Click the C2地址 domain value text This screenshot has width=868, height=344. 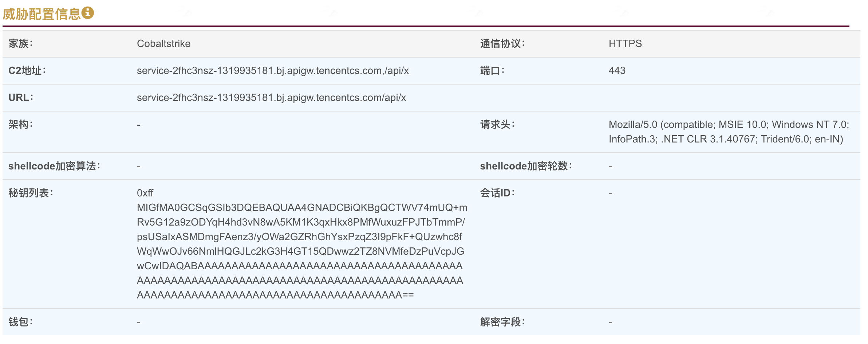(x=273, y=71)
